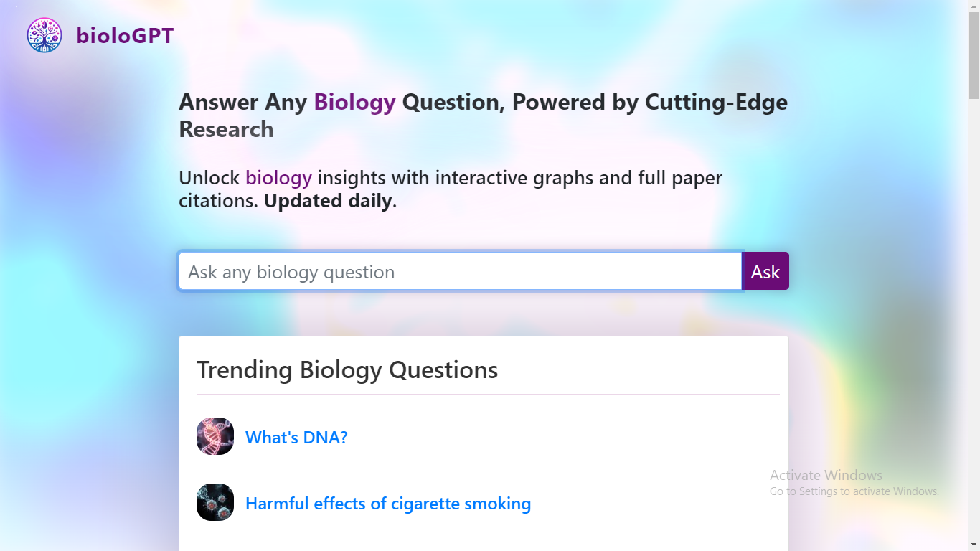Open the What's DNA question
The image size is (980, 551).
tap(296, 437)
